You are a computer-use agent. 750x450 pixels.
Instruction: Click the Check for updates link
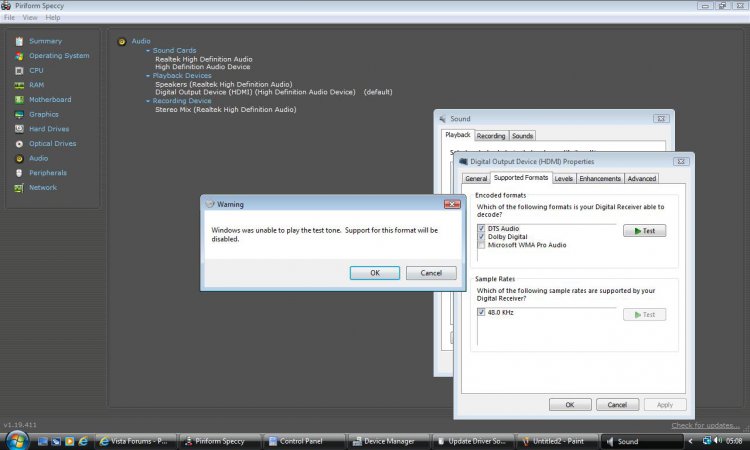705,425
